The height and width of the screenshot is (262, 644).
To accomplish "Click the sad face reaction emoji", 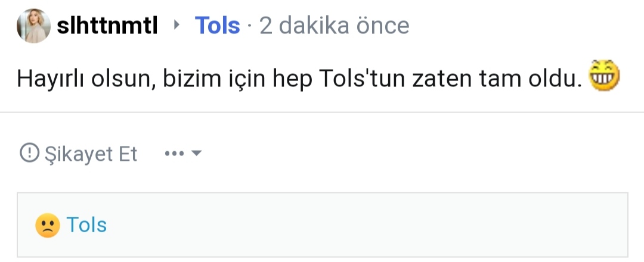I will [x=48, y=226].
